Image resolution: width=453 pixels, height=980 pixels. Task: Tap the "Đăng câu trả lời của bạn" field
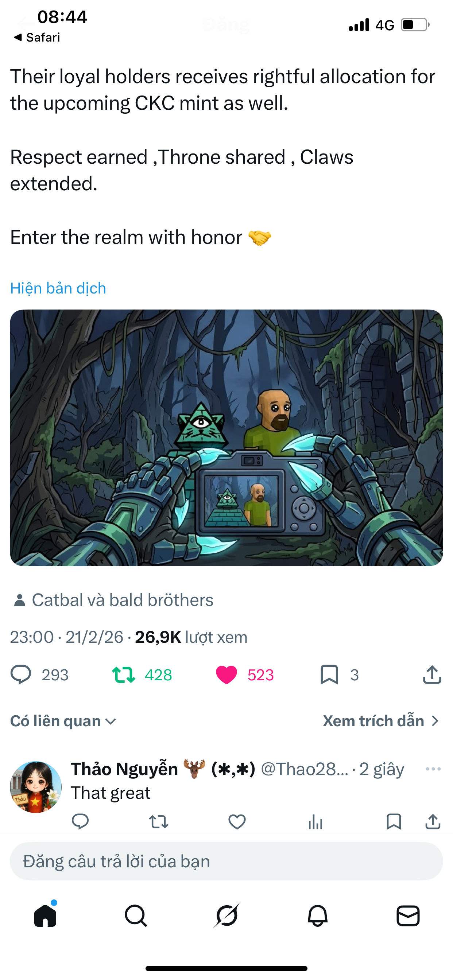coord(226,861)
